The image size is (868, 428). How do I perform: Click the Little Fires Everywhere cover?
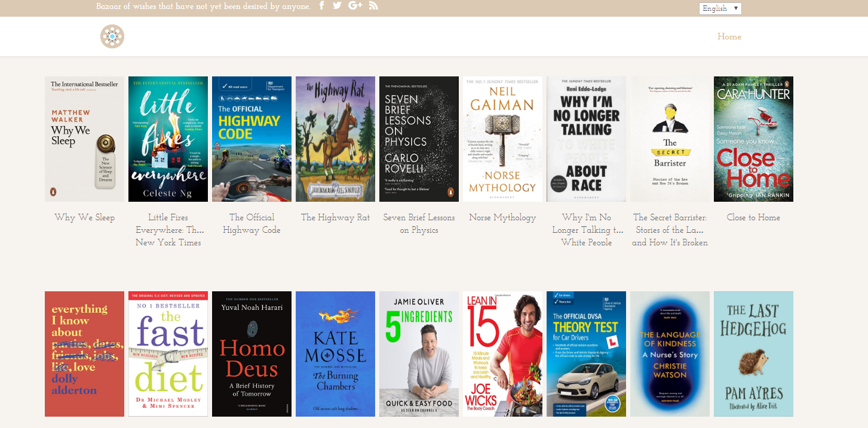coord(168,138)
